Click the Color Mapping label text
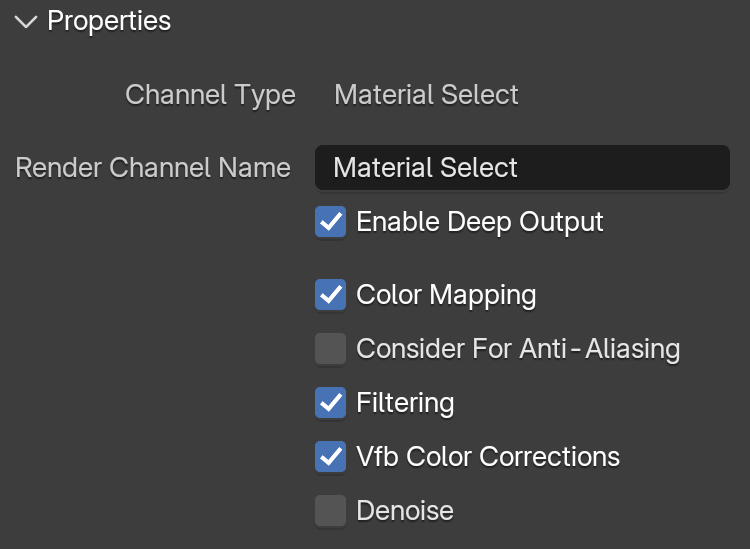The image size is (750, 549). [446, 295]
